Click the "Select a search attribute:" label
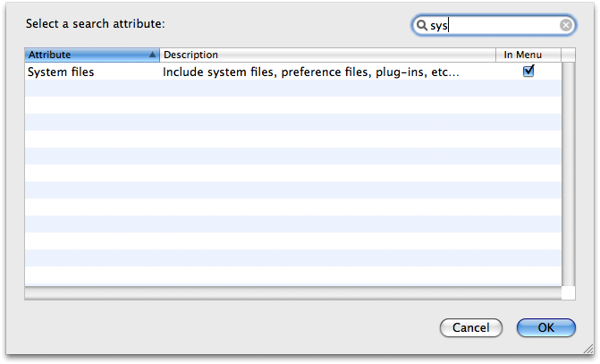 click(x=96, y=24)
